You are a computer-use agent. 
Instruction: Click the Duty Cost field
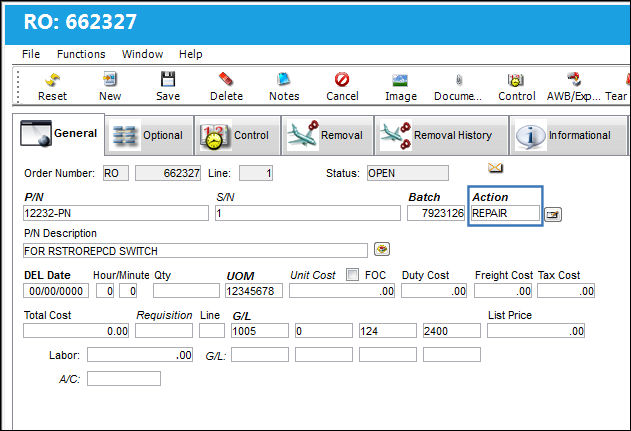tap(434, 291)
